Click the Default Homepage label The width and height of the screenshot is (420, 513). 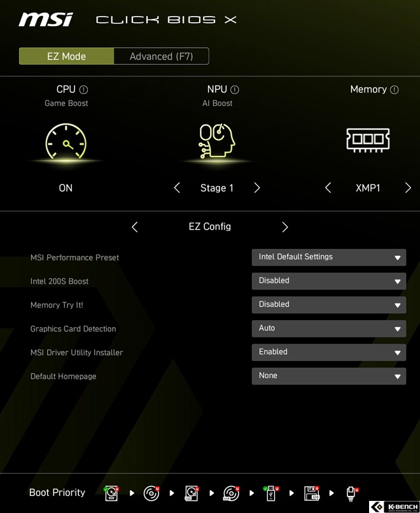coord(63,376)
